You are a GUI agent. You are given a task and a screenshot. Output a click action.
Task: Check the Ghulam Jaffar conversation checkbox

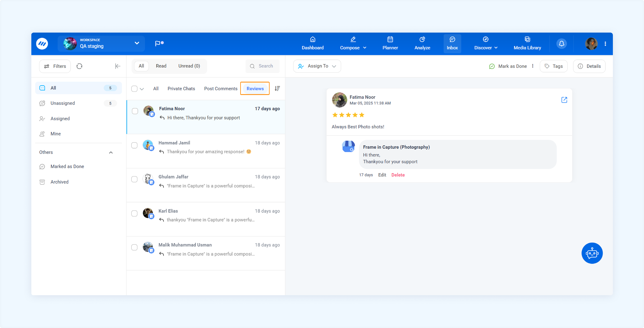pos(134,179)
